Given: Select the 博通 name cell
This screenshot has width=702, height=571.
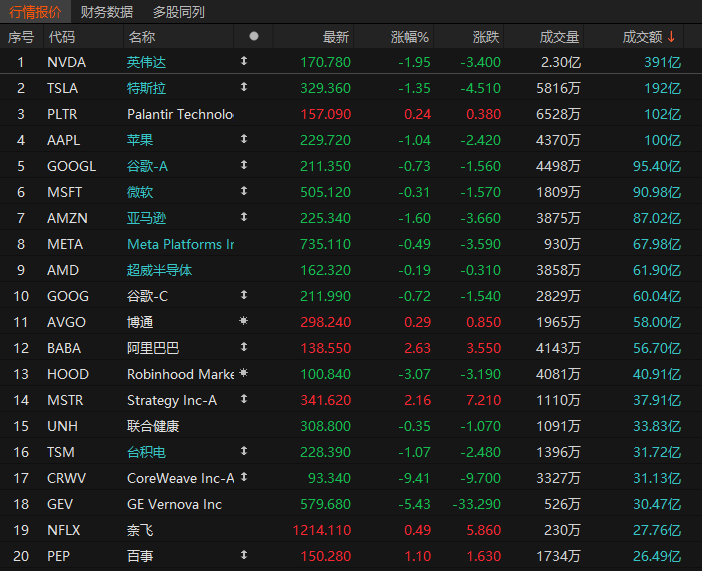Looking at the screenshot, I should [x=140, y=322].
